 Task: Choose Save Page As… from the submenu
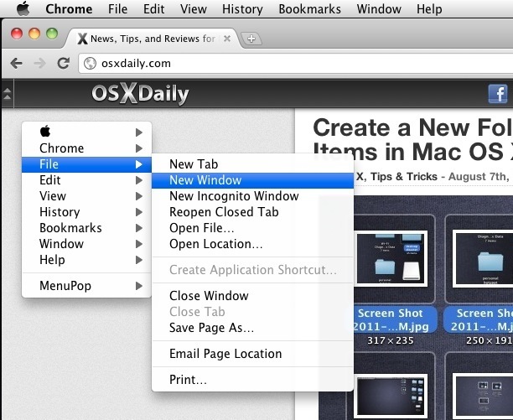[x=252, y=328]
